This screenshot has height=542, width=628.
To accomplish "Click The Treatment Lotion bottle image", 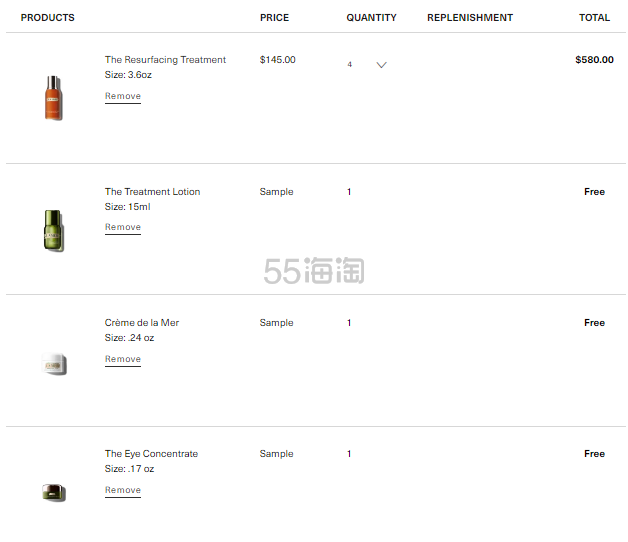I will 53,230.
